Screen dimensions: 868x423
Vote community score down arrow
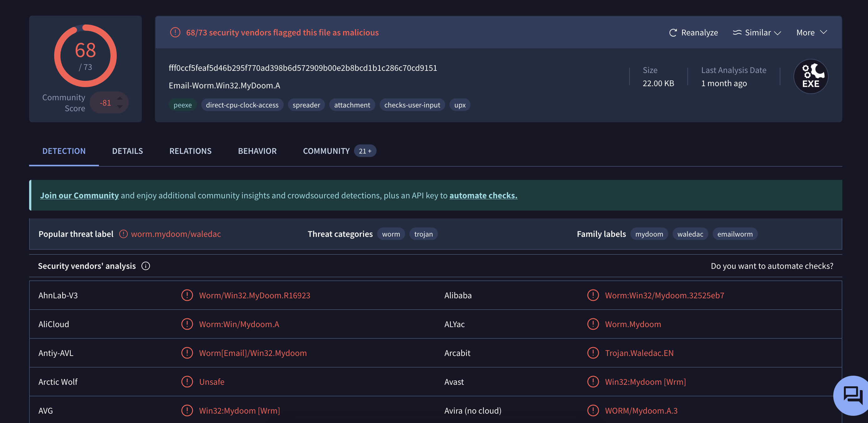tap(120, 107)
